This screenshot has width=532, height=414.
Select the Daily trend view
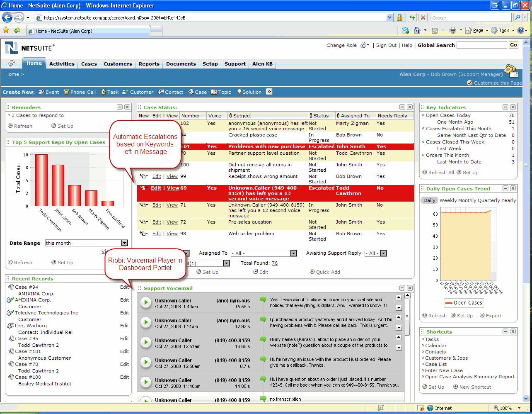pos(429,200)
